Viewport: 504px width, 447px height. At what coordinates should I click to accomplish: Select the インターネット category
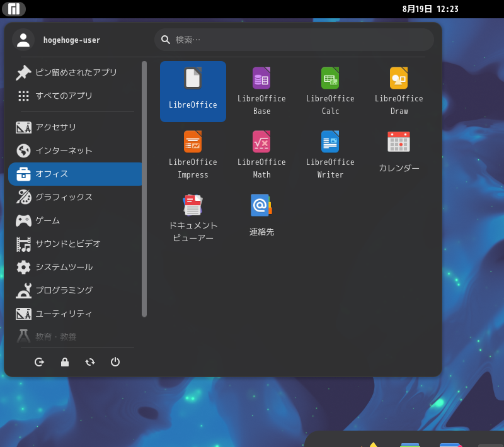click(x=75, y=150)
